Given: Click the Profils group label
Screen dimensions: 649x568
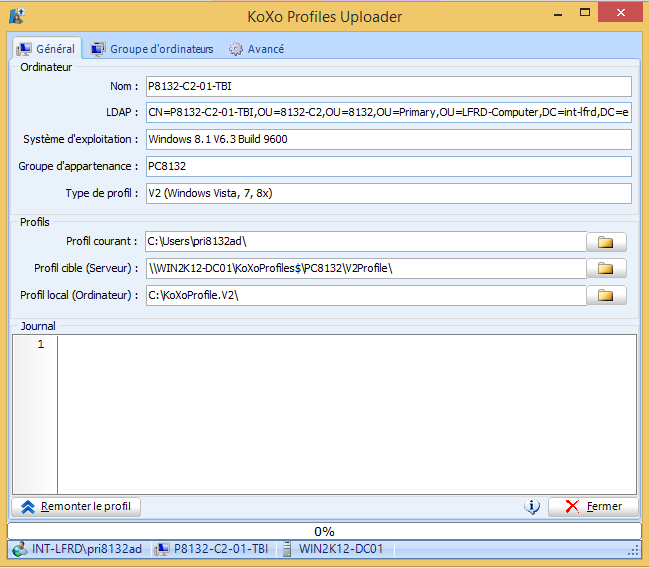Looking at the screenshot, I should point(35,222).
